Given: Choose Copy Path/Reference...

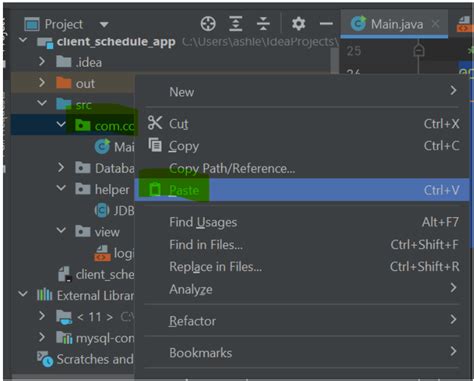Looking at the screenshot, I should pyautogui.click(x=302, y=168).
